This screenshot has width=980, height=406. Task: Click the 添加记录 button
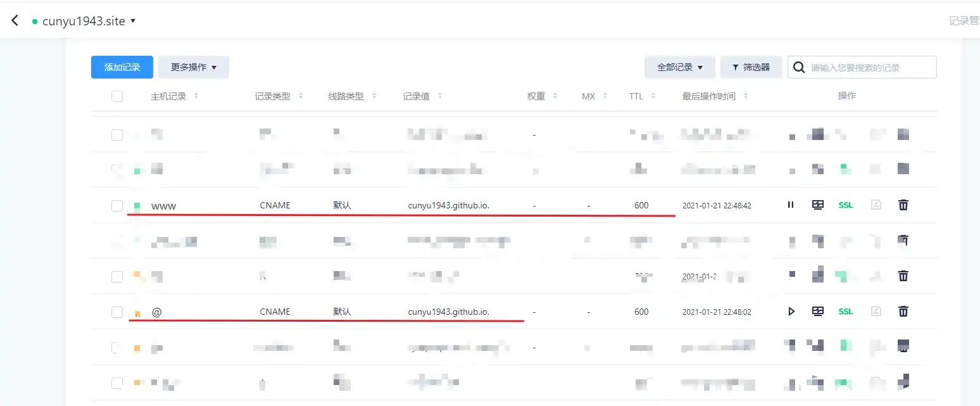click(122, 67)
